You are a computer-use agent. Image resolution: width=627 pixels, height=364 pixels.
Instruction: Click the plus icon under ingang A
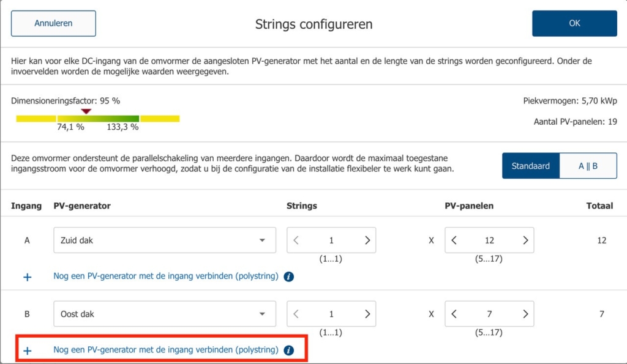27,277
